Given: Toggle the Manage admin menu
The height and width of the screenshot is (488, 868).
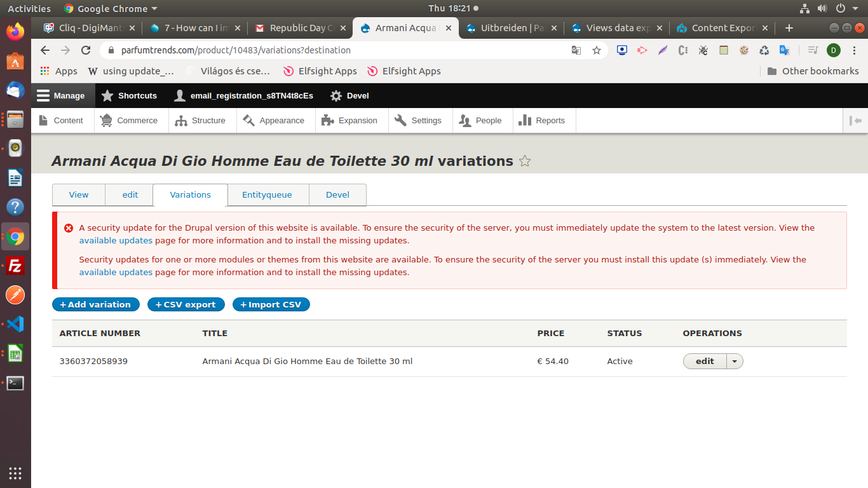Looking at the screenshot, I should point(61,96).
